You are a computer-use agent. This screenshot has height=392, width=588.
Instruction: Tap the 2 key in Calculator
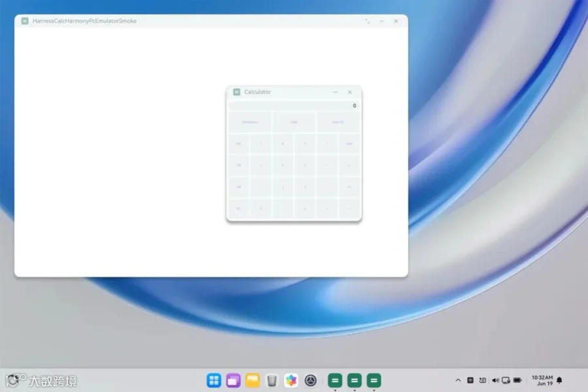pyautogui.click(x=283, y=187)
